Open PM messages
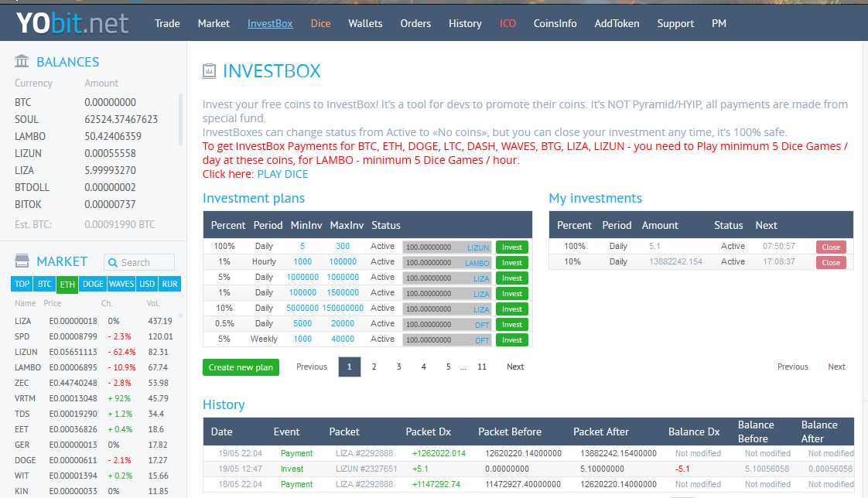Viewport: 868px width, 498px height. pyautogui.click(x=719, y=23)
